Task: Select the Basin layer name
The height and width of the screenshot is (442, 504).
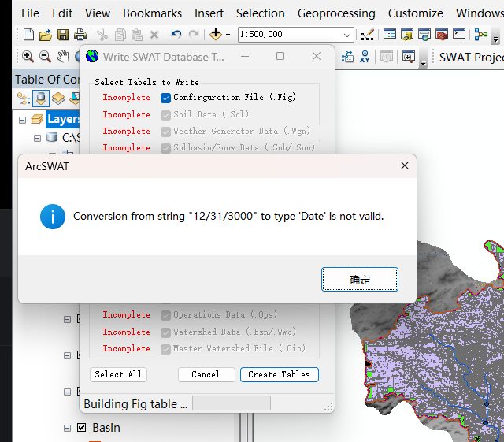Action: tap(106, 428)
